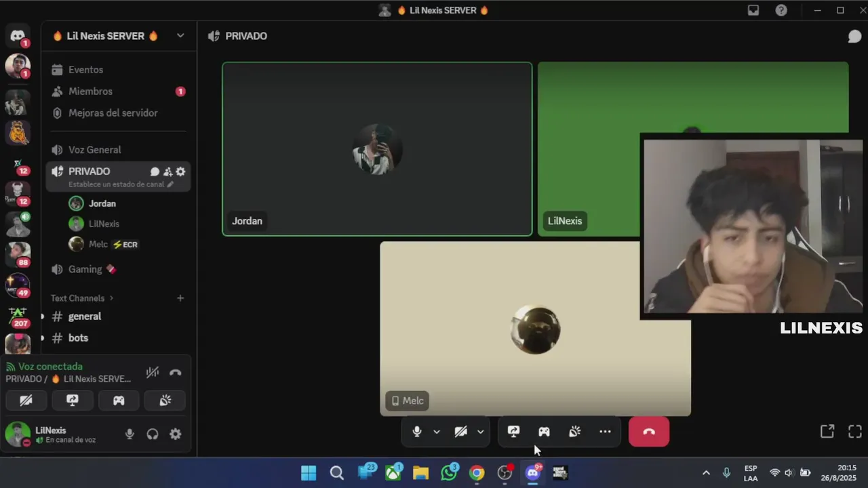This screenshot has width=868, height=488.
Task: Collapse the Text Channels category
Action: pos(82,298)
